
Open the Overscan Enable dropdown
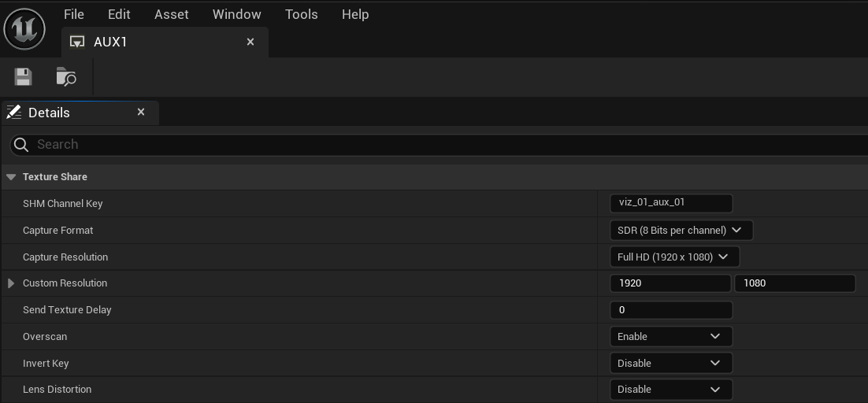[x=671, y=336]
